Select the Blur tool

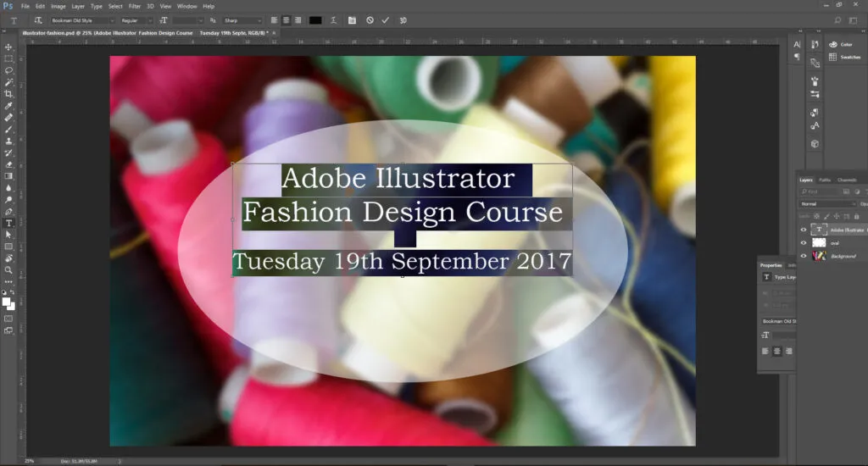pos(8,188)
